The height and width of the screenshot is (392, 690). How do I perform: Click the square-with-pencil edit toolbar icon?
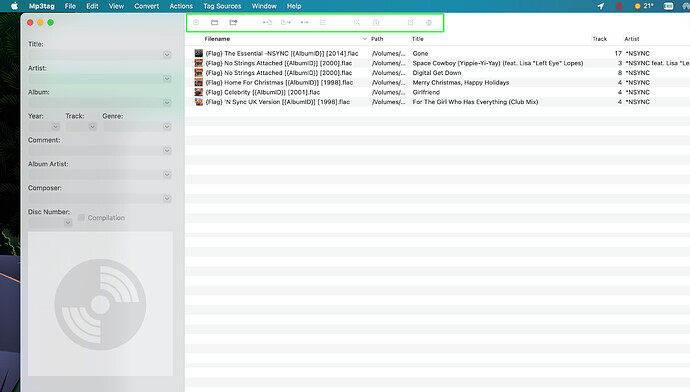[411, 22]
